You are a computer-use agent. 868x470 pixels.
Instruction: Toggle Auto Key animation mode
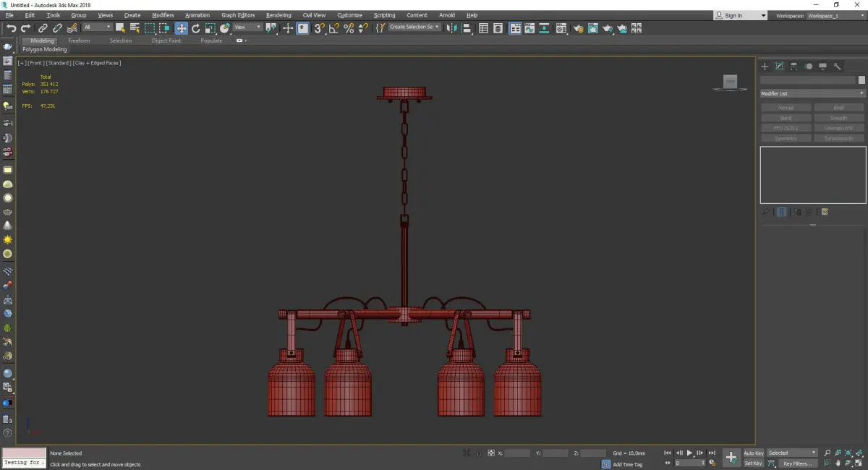pyautogui.click(x=753, y=453)
